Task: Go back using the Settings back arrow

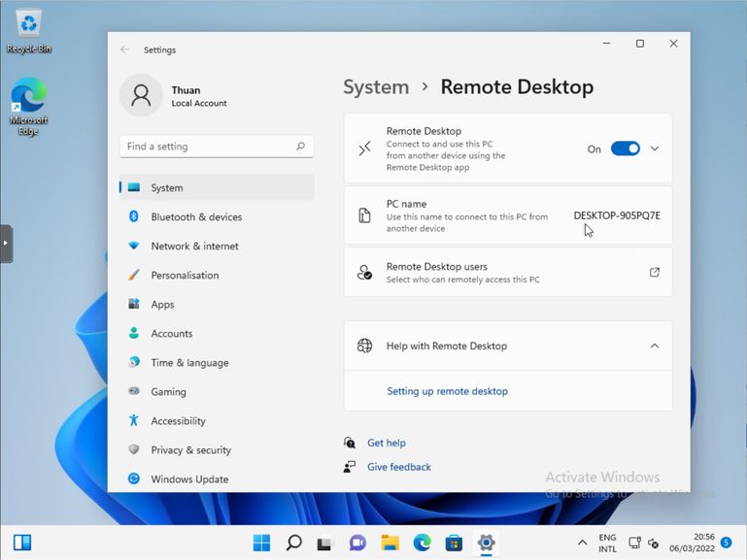Action: 124,49
